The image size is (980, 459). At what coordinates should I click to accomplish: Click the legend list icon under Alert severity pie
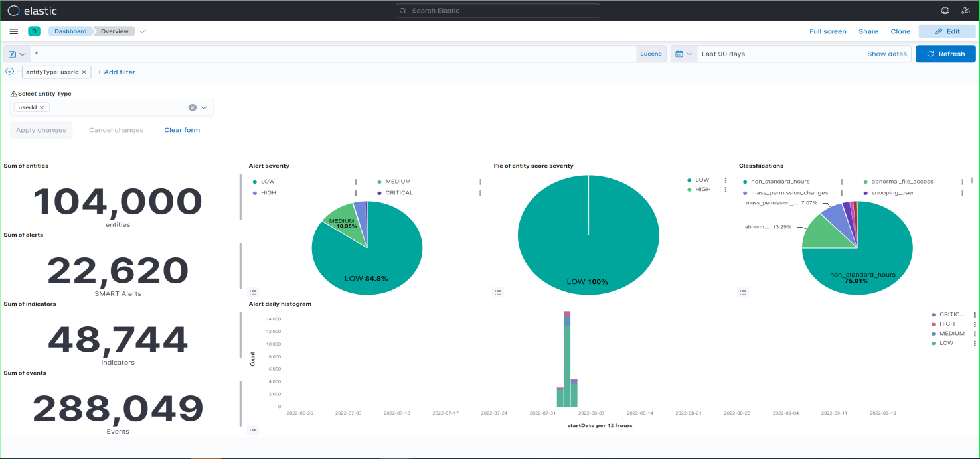(x=252, y=292)
